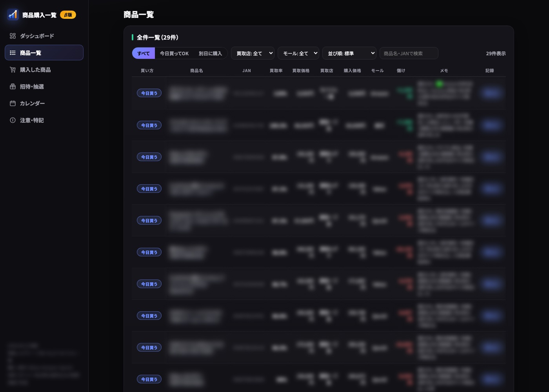Click the 儲け column header

pyautogui.click(x=401, y=71)
